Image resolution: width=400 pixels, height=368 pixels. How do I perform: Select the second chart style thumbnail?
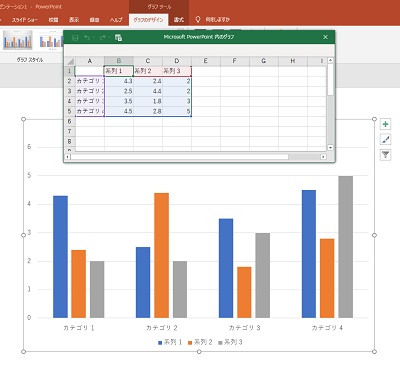click(x=51, y=40)
